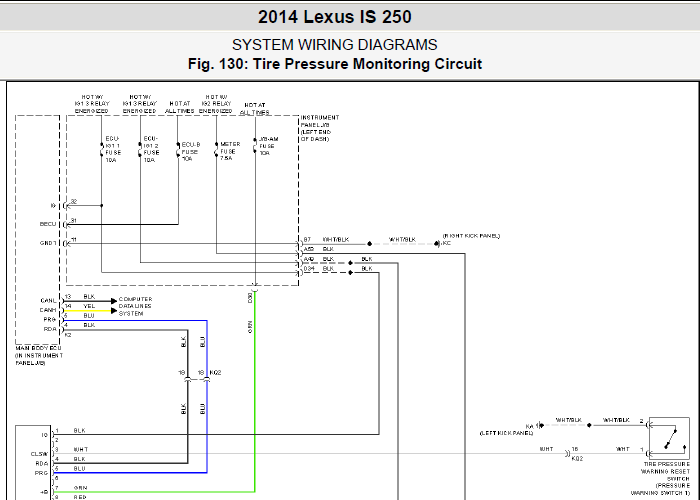Click the CLSW terminal label

[39, 454]
